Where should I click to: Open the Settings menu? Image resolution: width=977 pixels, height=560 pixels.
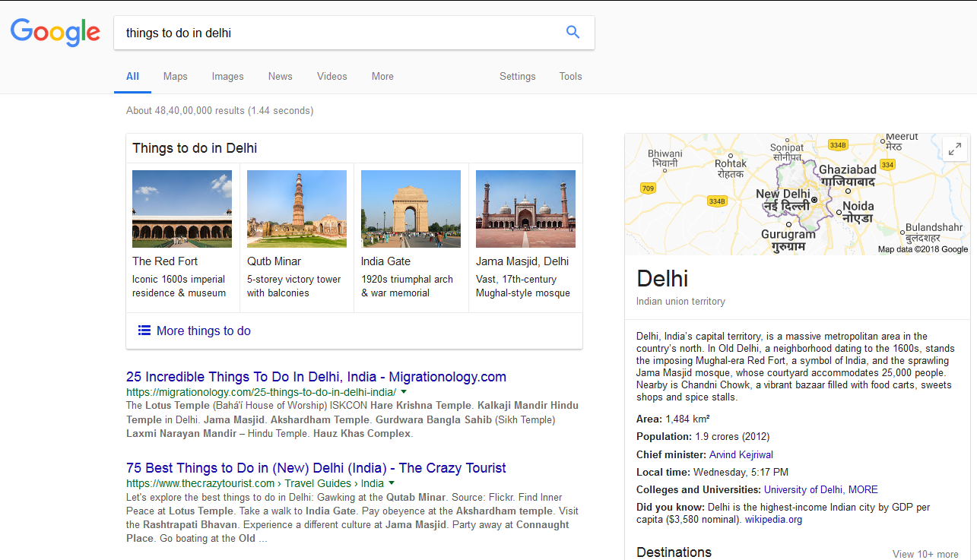click(517, 76)
